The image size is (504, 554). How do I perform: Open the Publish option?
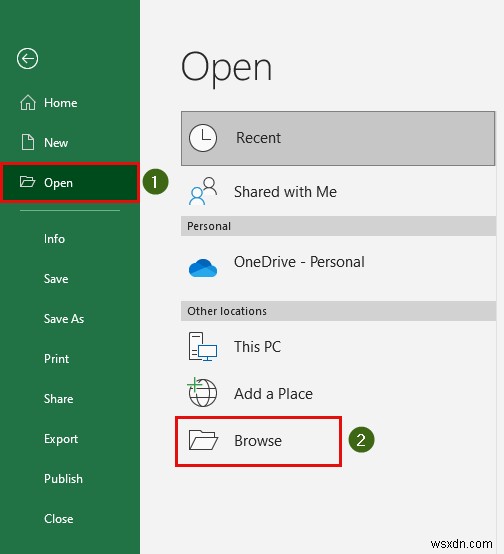coord(63,479)
